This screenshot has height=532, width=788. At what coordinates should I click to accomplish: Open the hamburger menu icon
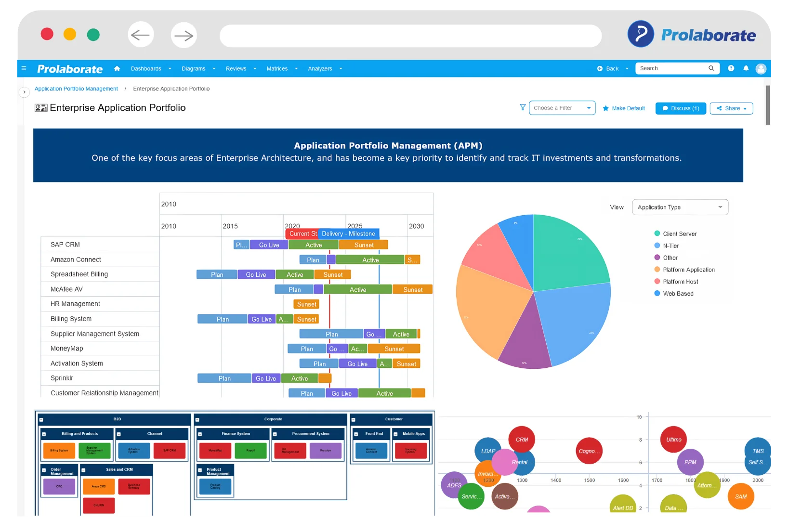[24, 68]
